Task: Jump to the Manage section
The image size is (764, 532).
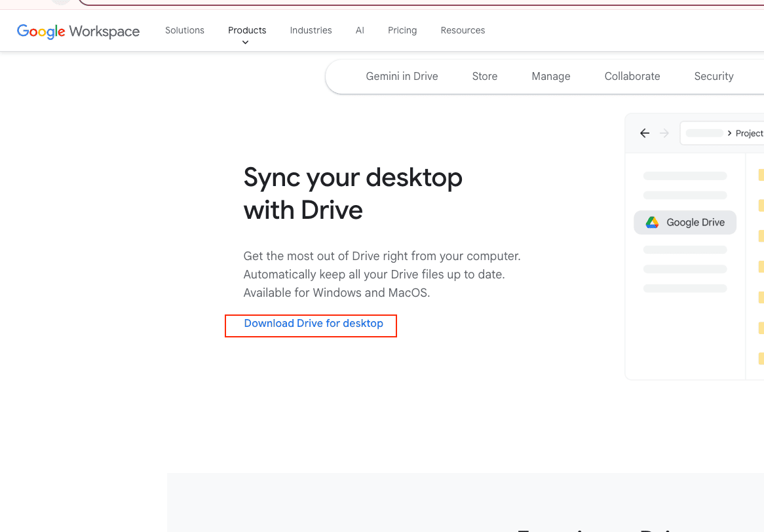Action: point(551,77)
